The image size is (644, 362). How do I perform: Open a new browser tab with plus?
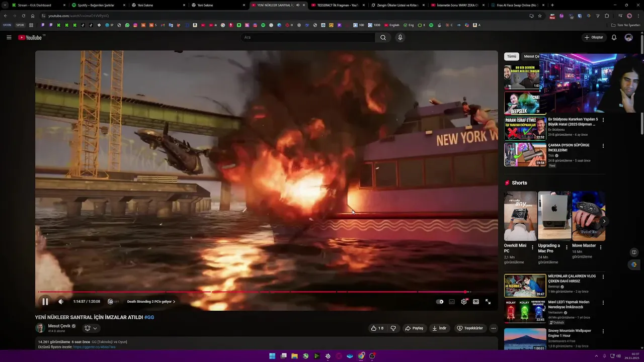pos(552,5)
